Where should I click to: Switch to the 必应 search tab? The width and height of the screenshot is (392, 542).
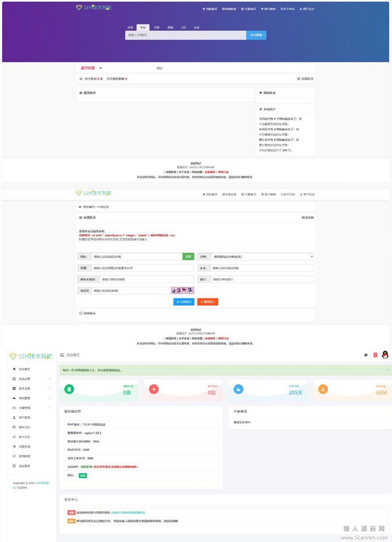196,27
